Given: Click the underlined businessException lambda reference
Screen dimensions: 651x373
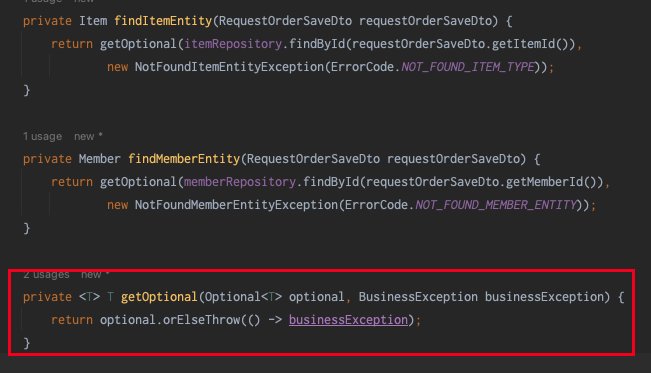Looking at the screenshot, I should click(348, 320).
